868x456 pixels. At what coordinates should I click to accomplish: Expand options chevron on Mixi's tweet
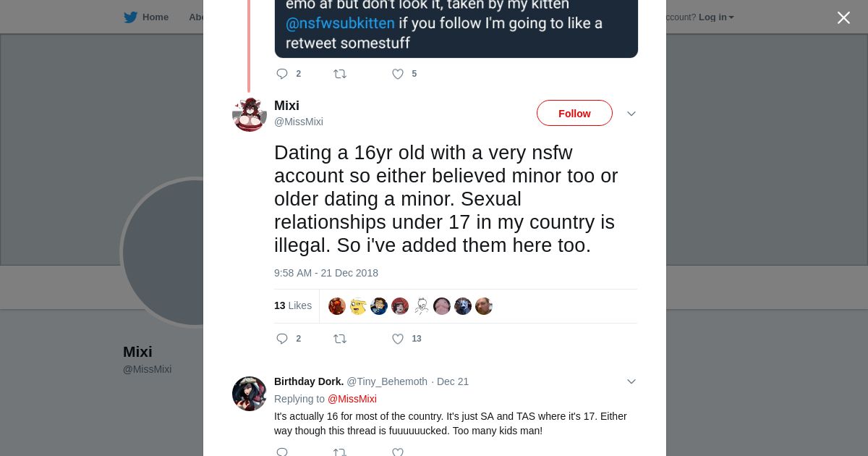point(631,114)
